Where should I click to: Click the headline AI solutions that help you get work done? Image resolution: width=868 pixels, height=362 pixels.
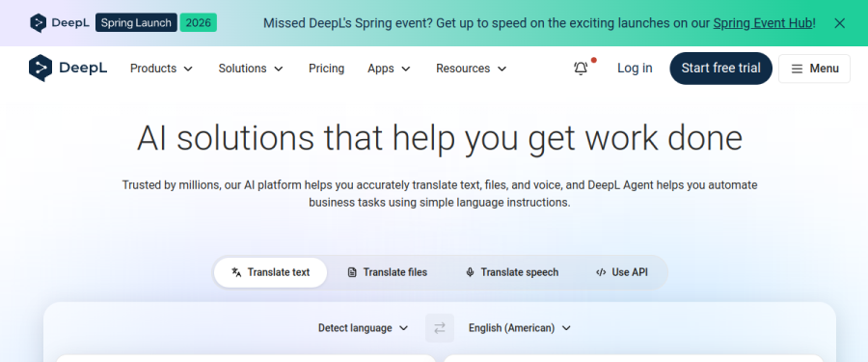click(440, 137)
